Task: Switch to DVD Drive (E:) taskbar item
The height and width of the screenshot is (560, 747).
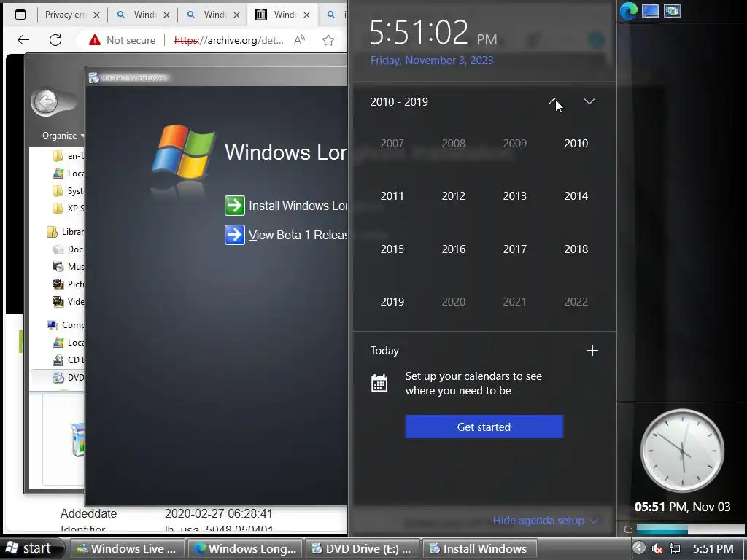Action: pos(362,548)
